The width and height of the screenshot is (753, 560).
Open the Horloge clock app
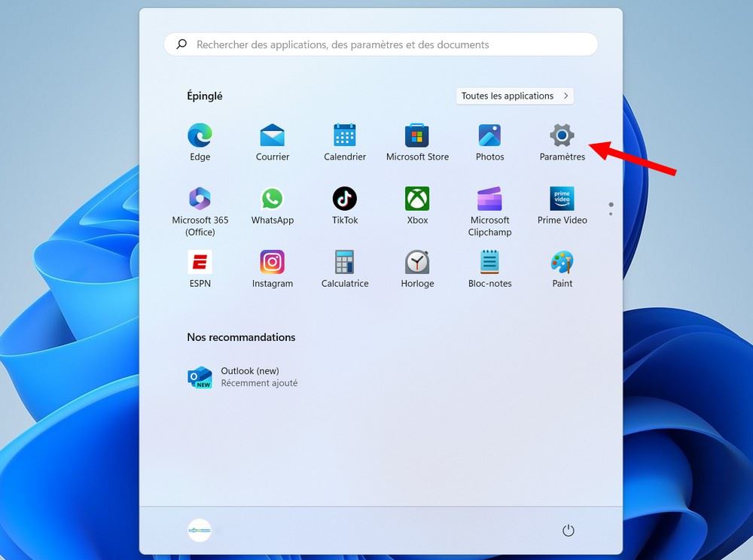[417, 269]
